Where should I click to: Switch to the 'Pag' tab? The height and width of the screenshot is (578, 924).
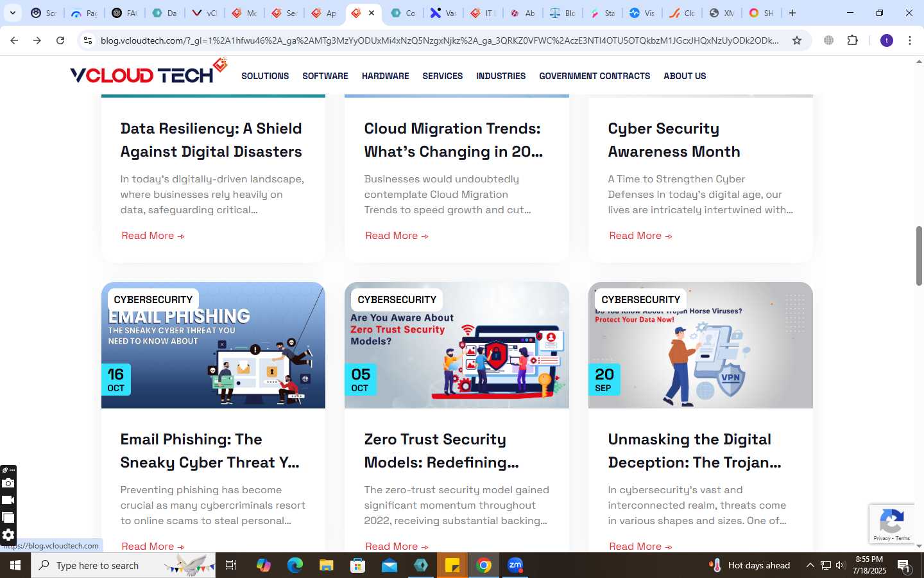[x=83, y=13]
